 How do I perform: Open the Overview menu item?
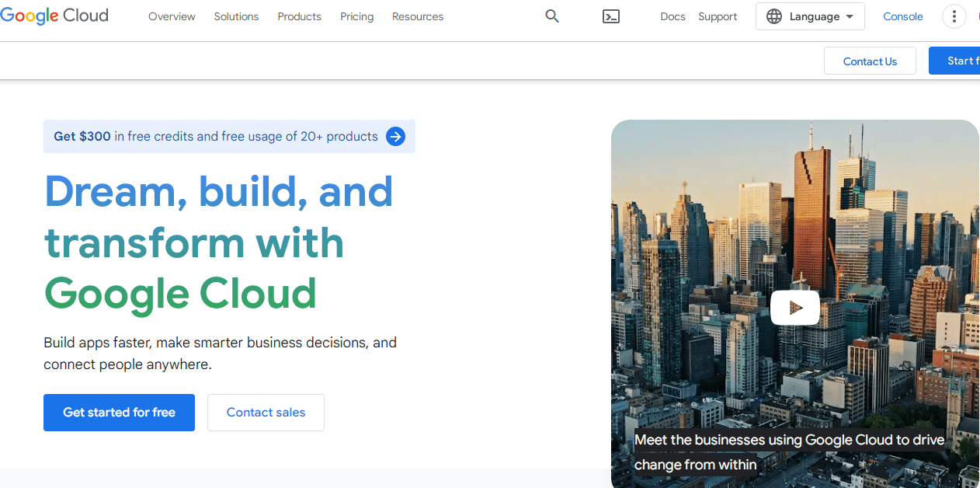point(172,16)
